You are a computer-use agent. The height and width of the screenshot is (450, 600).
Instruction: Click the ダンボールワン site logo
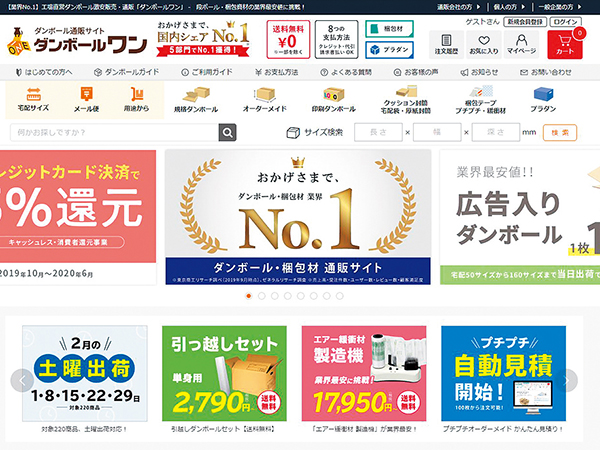(x=77, y=41)
